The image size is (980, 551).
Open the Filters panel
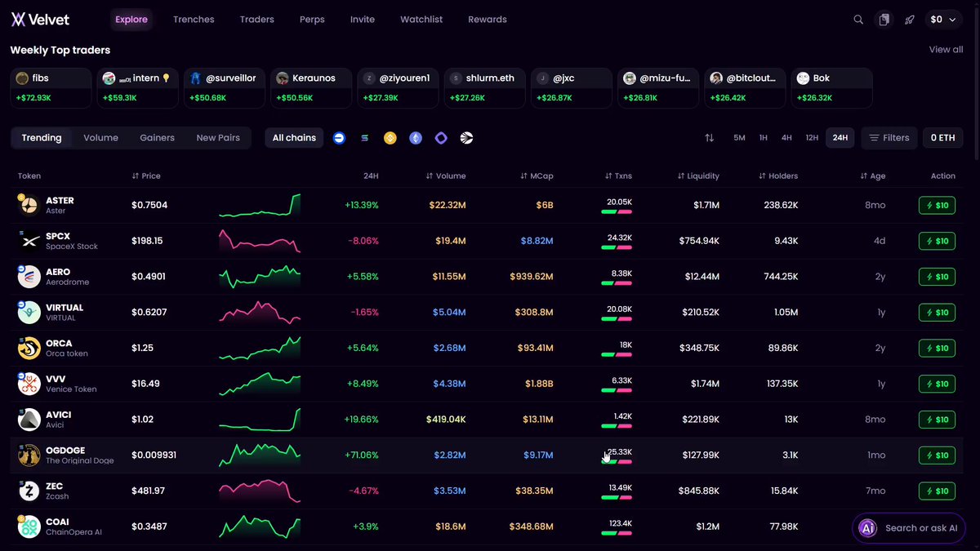click(889, 138)
